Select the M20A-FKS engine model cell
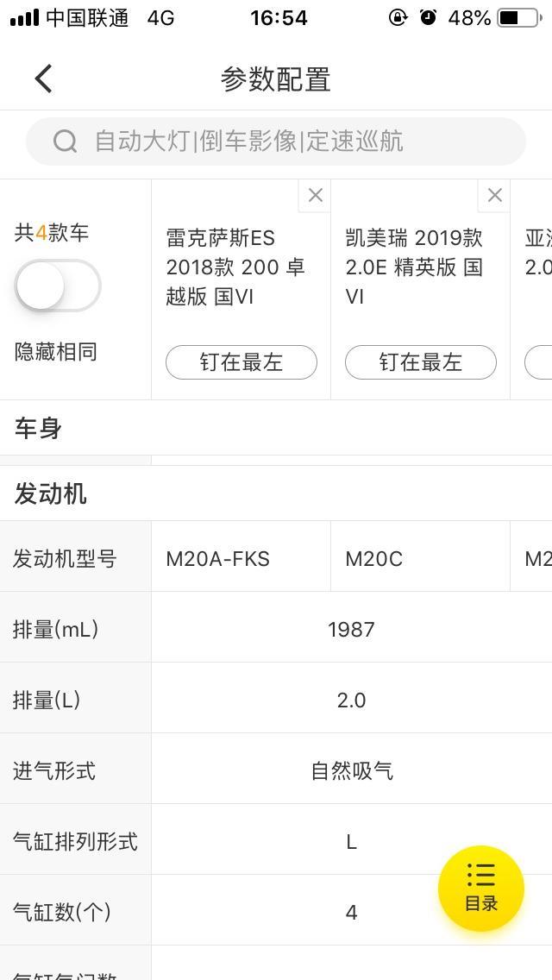The height and width of the screenshot is (980, 552). [217, 559]
